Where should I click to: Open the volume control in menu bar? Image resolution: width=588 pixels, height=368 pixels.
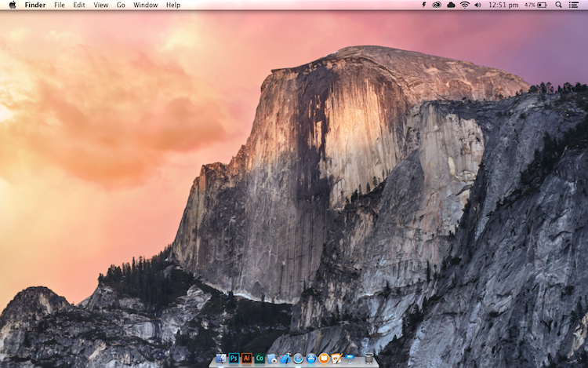tap(477, 5)
